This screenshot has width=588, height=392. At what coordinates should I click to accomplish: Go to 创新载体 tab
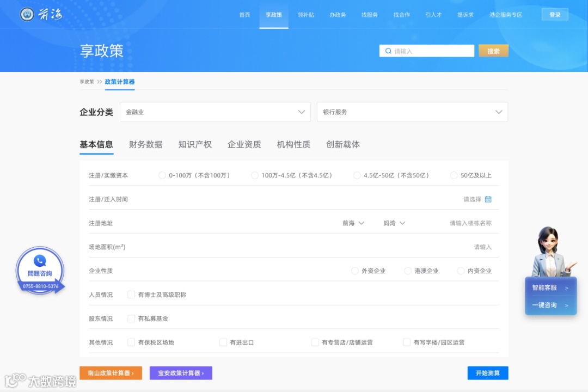[343, 144]
